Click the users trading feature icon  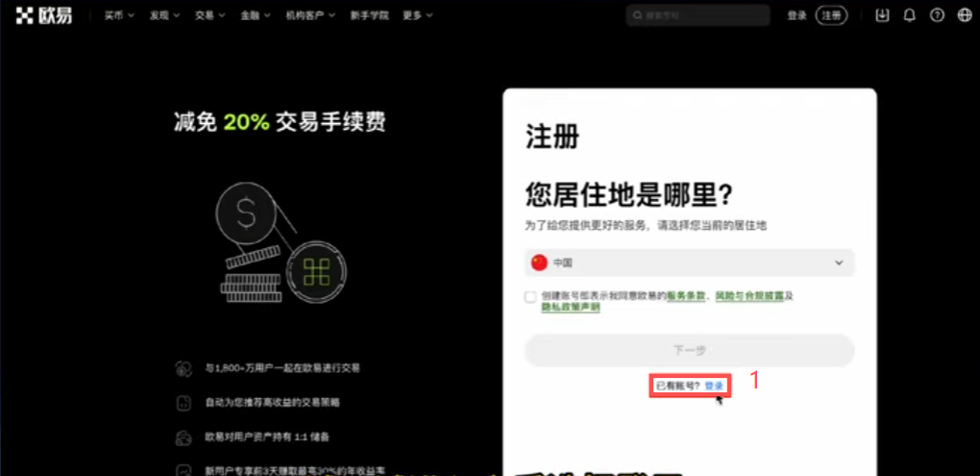[184, 368]
